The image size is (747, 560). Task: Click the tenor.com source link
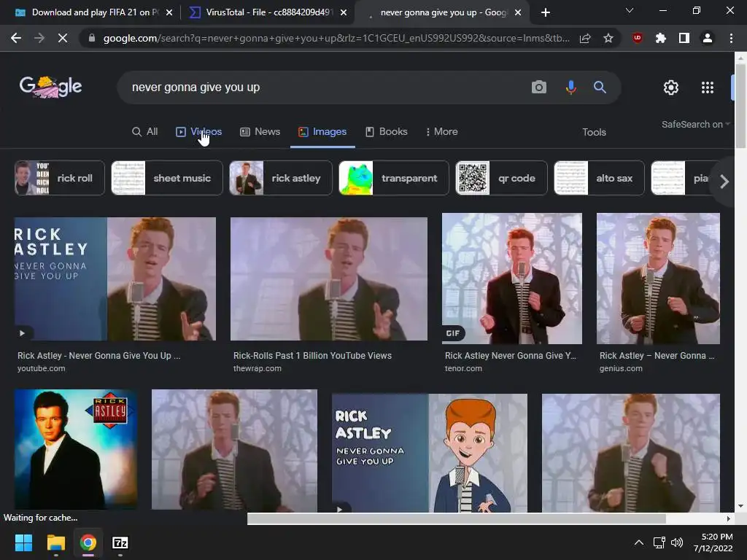463,368
